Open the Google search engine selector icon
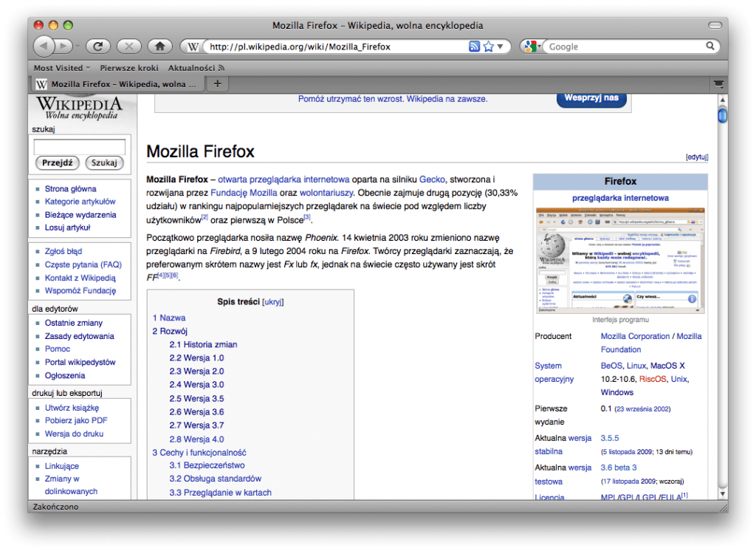Image resolution: width=756 pixels, height=551 pixels. [531, 47]
